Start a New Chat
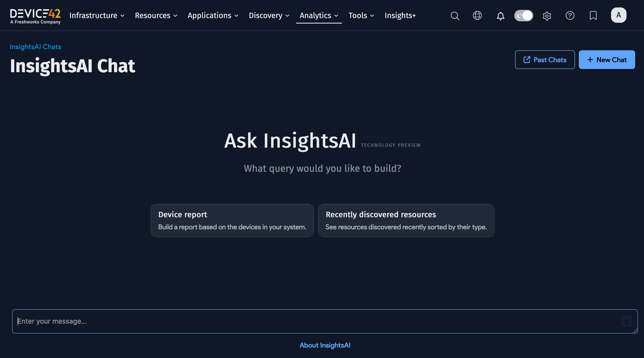644x358 pixels. 607,60
